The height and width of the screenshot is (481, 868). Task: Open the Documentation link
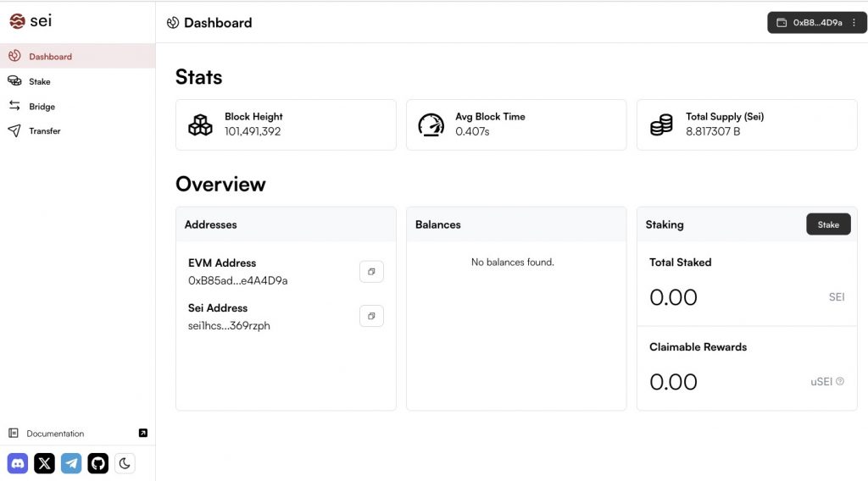tap(55, 434)
